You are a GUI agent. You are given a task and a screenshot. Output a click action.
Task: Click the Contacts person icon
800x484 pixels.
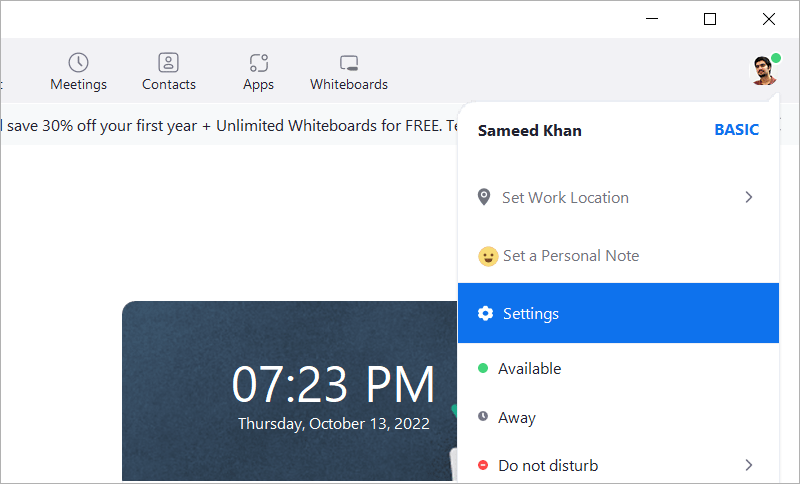[168, 63]
